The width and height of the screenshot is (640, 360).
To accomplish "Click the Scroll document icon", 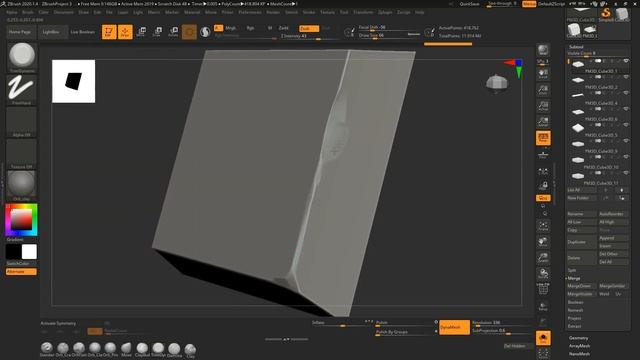I will click(x=543, y=74).
